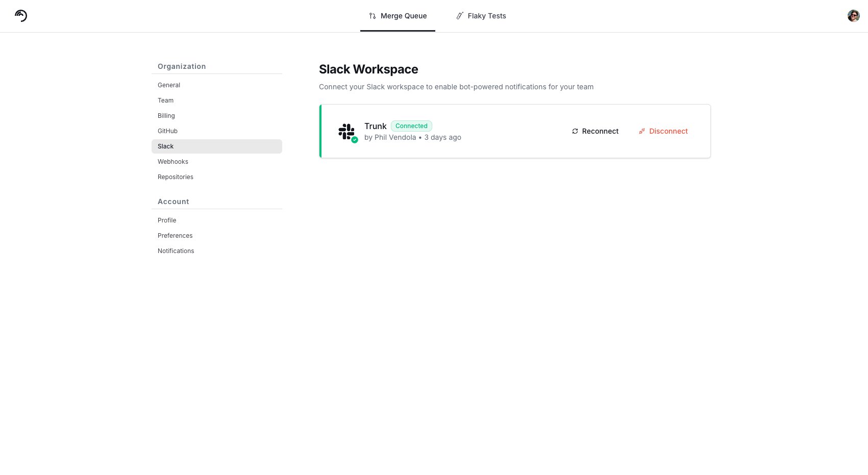Switch to the Merge Queue tab
This screenshot has height=475, width=868.
coord(398,16)
